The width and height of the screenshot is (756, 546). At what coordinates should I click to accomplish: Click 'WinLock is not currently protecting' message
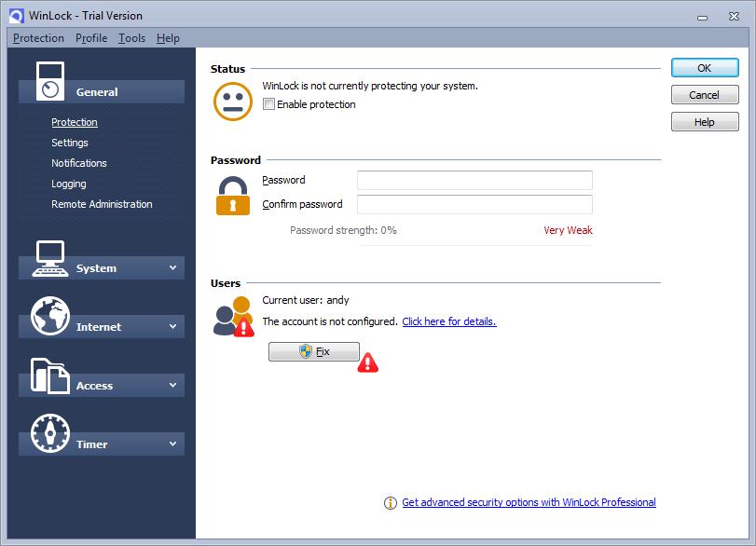[370, 86]
